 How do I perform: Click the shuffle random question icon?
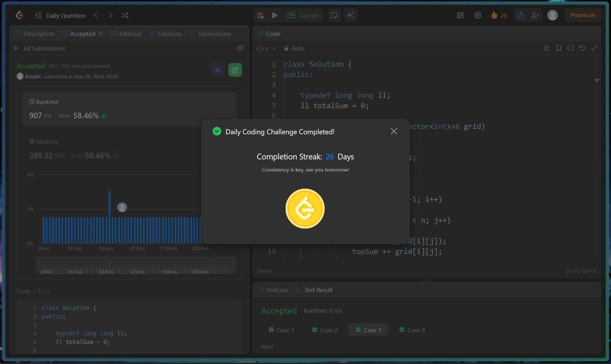125,15
